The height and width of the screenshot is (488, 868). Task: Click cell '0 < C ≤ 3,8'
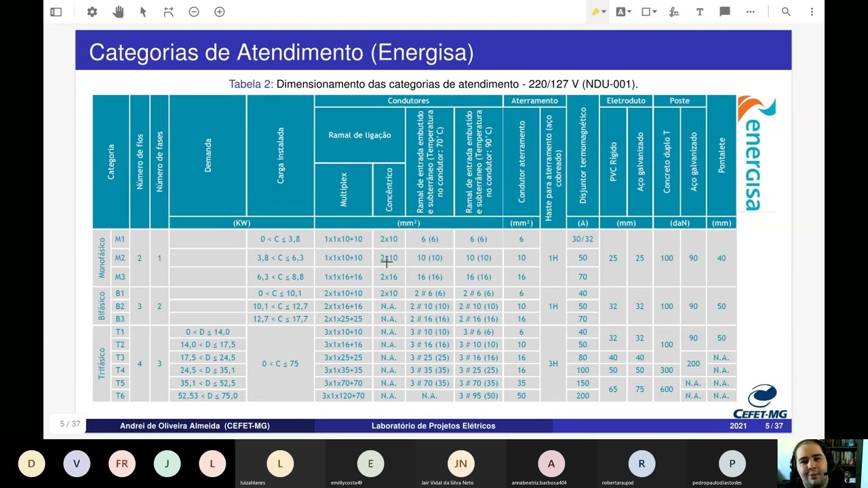point(280,239)
